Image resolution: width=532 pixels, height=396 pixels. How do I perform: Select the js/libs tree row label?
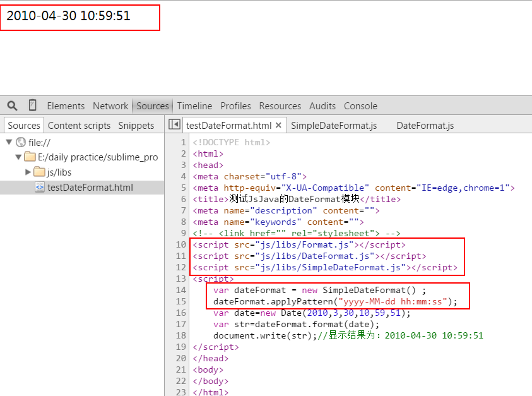59,172
